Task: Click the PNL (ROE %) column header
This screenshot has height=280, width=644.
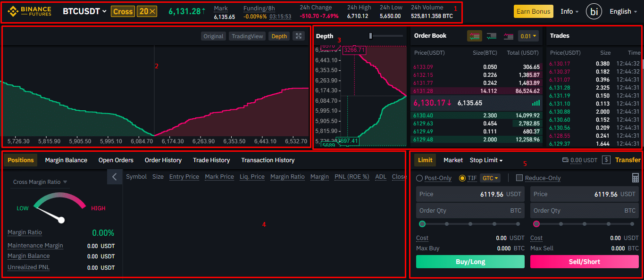Action: [x=352, y=177]
